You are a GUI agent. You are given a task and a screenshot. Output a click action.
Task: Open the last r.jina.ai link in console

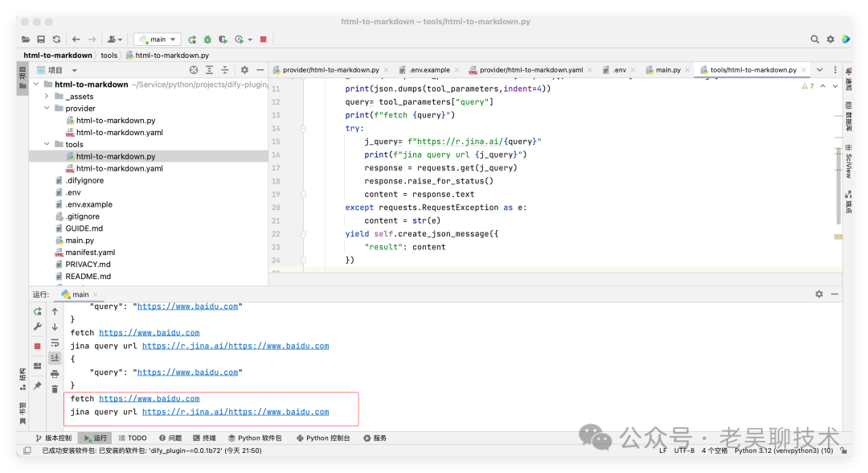(235, 412)
